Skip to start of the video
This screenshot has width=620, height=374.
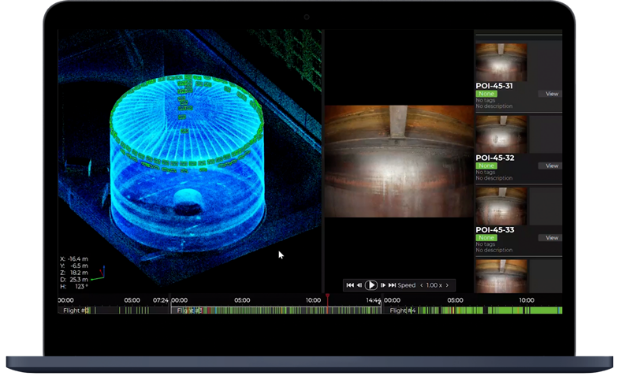coord(350,285)
